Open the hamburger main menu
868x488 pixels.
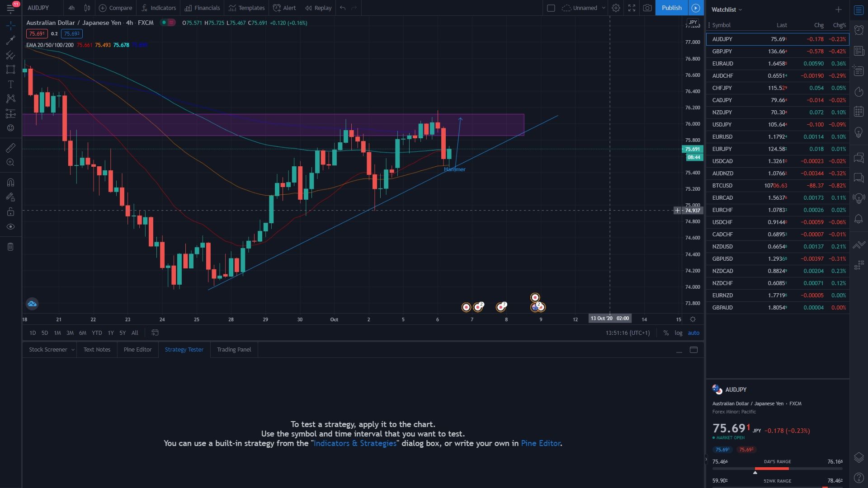[x=10, y=8]
